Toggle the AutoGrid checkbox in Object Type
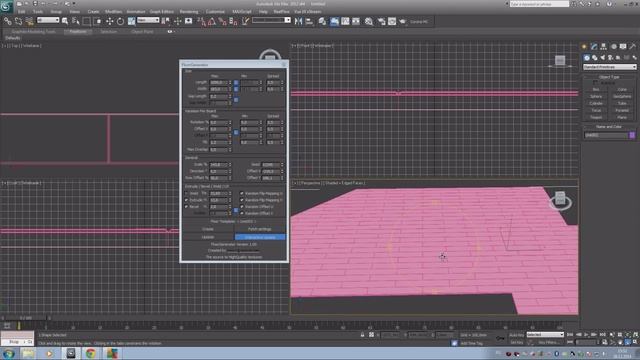 [x=595, y=83]
